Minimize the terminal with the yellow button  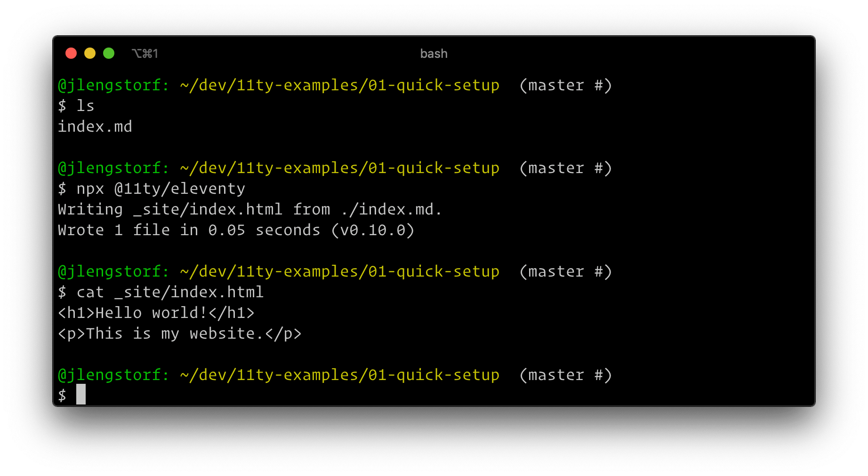[x=89, y=53]
